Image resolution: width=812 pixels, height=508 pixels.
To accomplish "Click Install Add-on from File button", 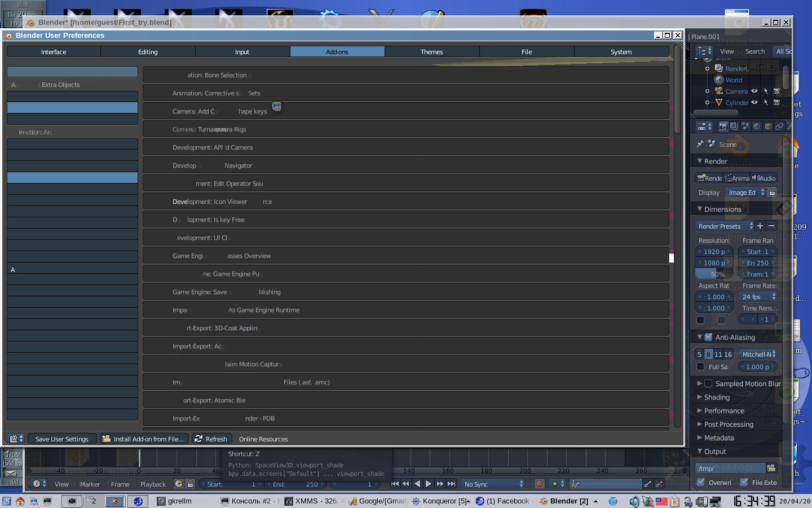I will [x=145, y=439].
